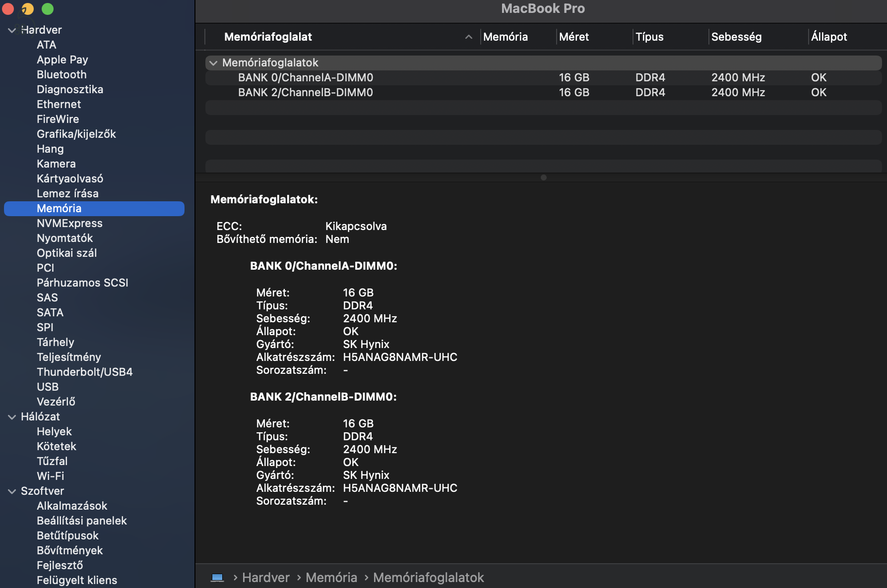Toggle sort arrow on Memóriafoglalat column
Image resolution: width=887 pixels, height=588 pixels.
point(468,37)
